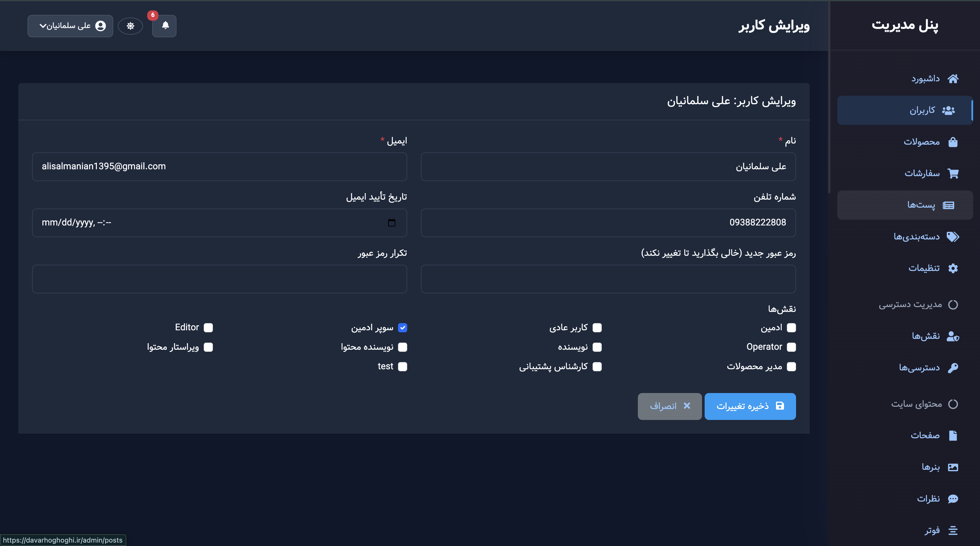Click the dashboard home icon
980x546 pixels.
[x=952, y=79]
